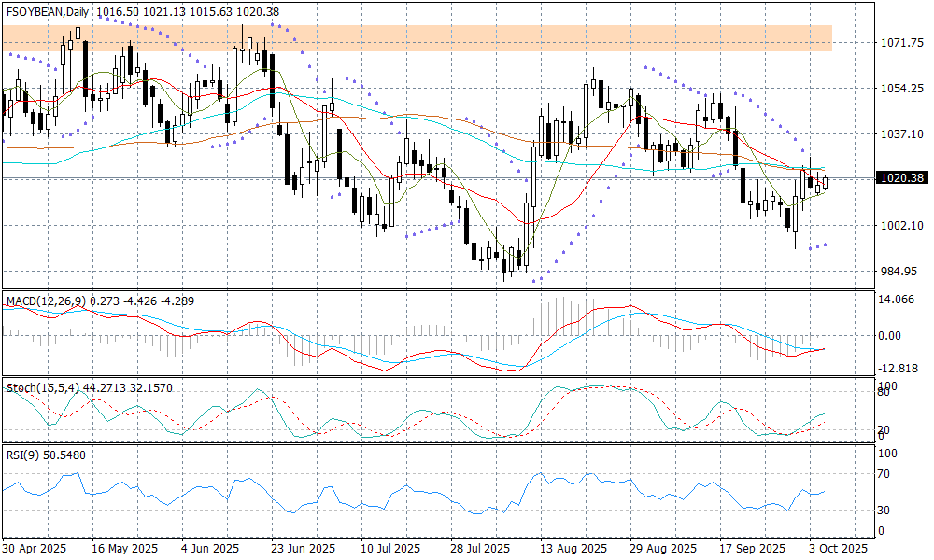
Task: Click the 1071.75 price axis level
Action: point(901,43)
